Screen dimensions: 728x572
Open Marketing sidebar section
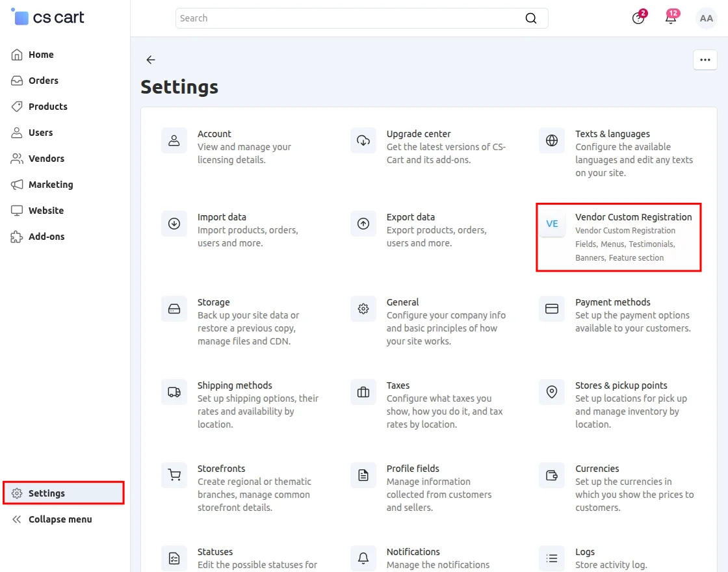[51, 185]
